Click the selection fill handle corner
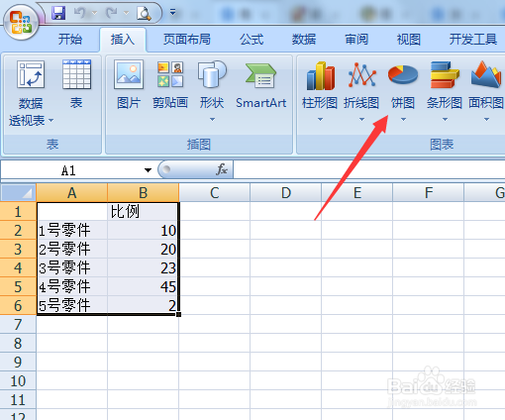 coord(178,314)
